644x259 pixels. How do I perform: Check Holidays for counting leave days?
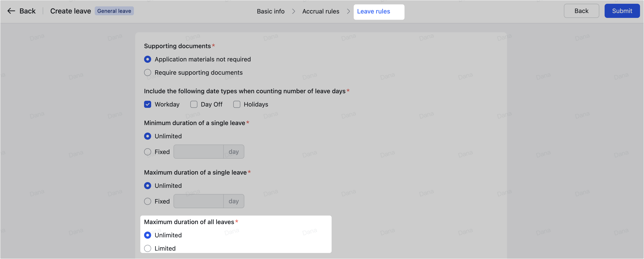(x=237, y=104)
